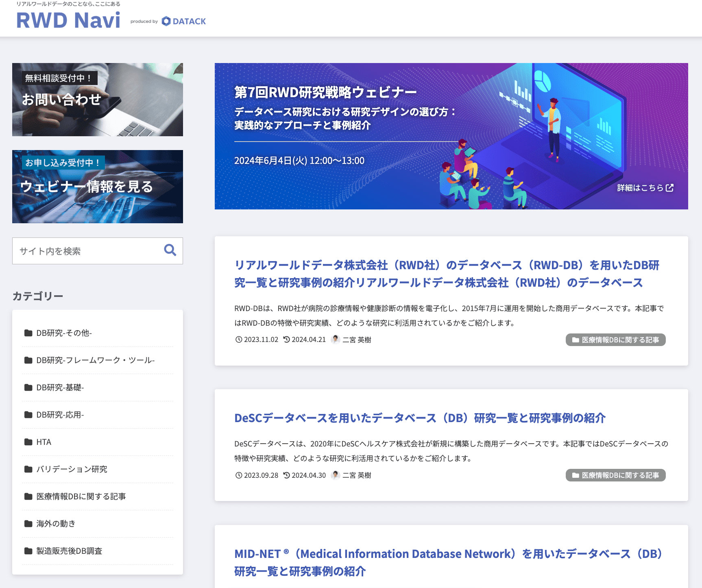Click the updated date 2024.04.21
The width and height of the screenshot is (702, 588).
[309, 340]
